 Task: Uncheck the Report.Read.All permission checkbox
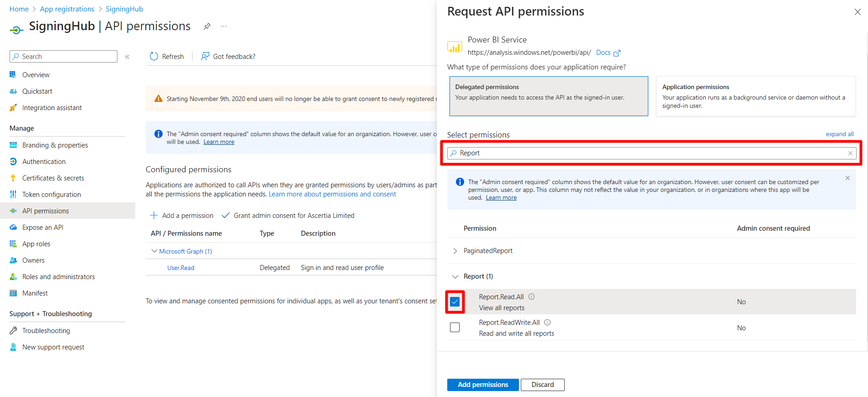coord(455,302)
